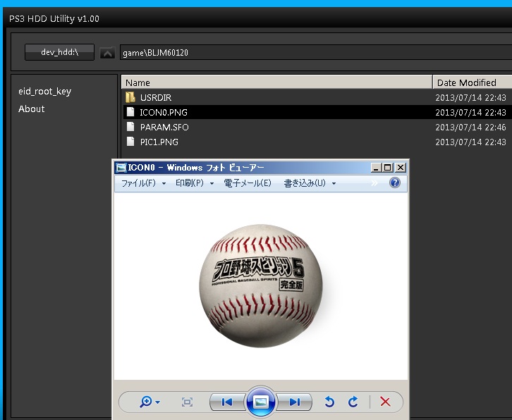Screen dimensions: 512x420
Task: Go to the next image
Action: (x=295, y=402)
